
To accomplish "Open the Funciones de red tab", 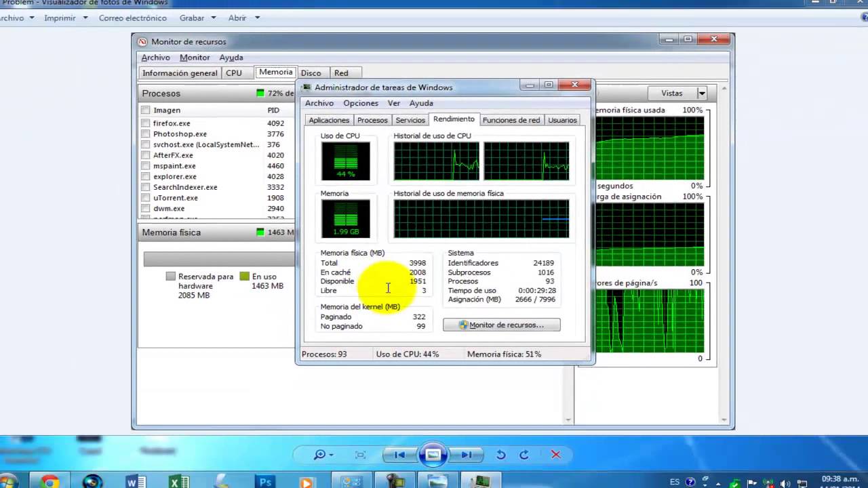I will point(511,120).
